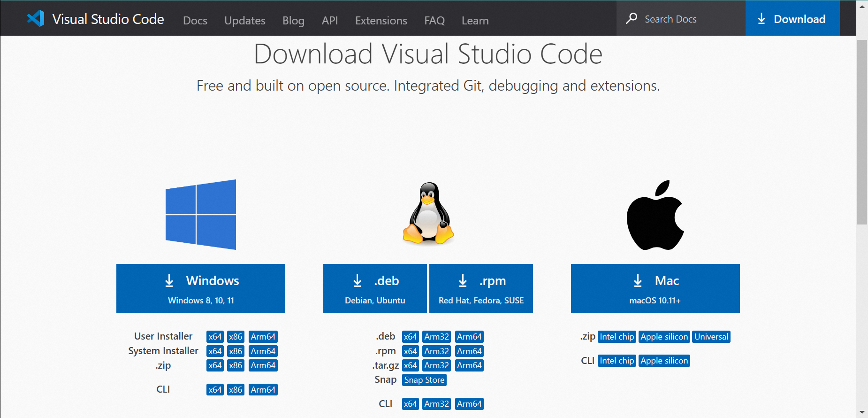Select Linux .tar.gz Arm32 link

pos(437,365)
